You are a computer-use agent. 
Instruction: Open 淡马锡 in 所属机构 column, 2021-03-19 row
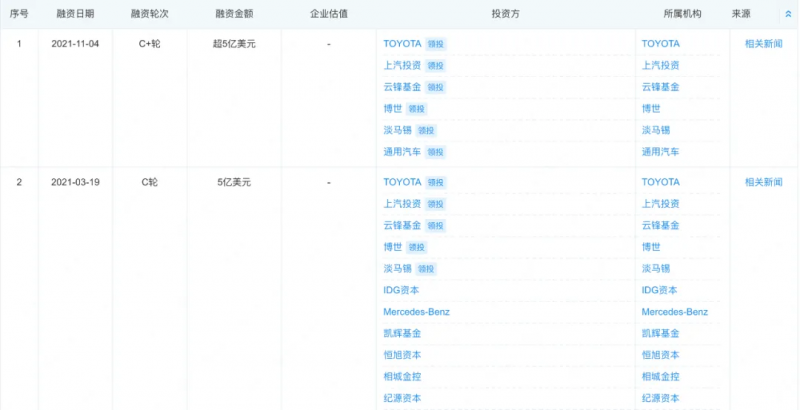click(x=656, y=269)
